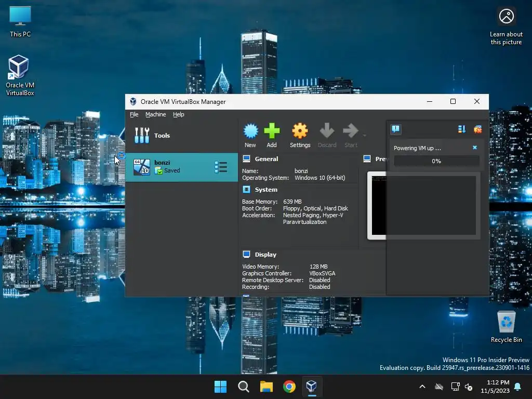
Task: Launch Google Chrome from the taskbar
Action: pos(289,387)
